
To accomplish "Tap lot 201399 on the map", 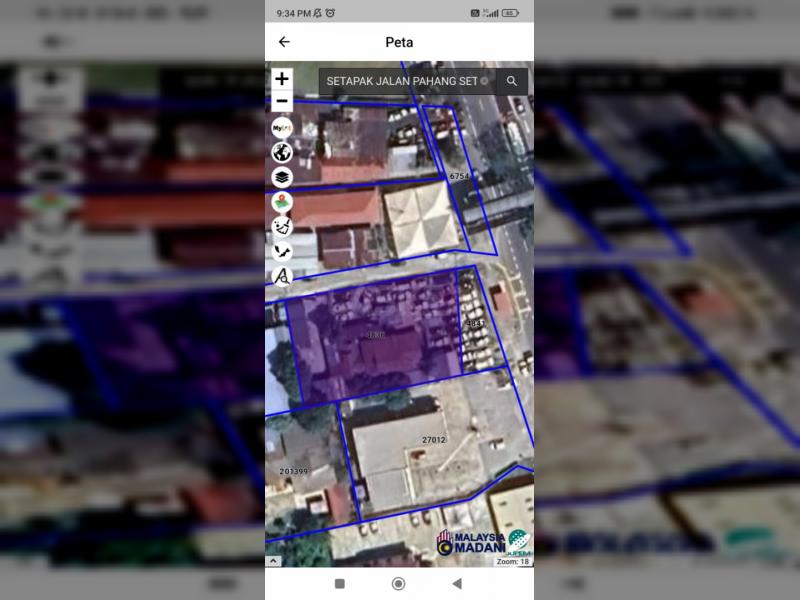I will coord(294,471).
